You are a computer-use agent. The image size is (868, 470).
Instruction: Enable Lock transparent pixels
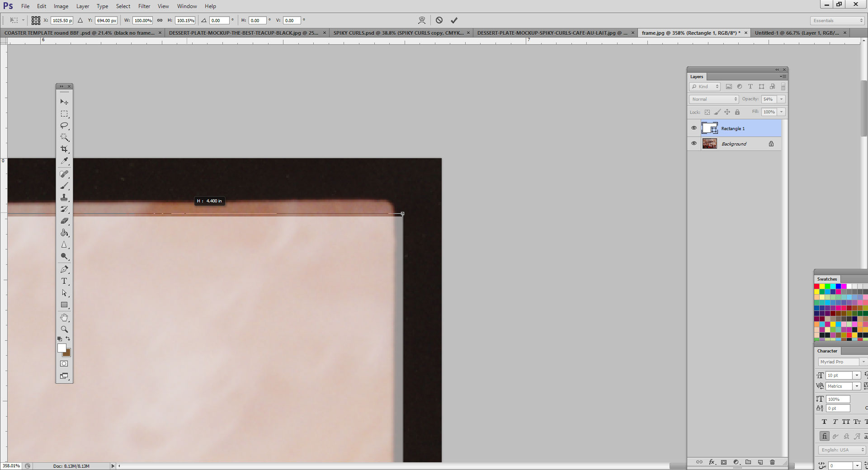[708, 112]
